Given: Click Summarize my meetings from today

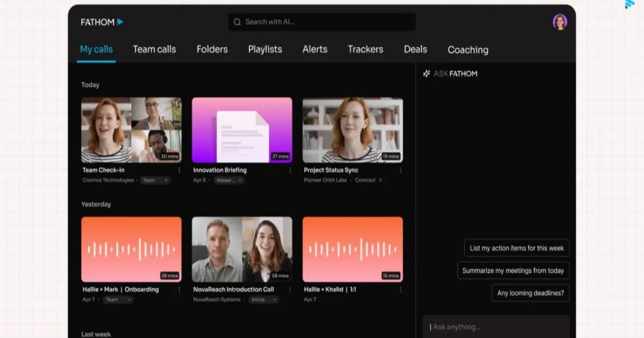Looking at the screenshot, I should (513, 270).
